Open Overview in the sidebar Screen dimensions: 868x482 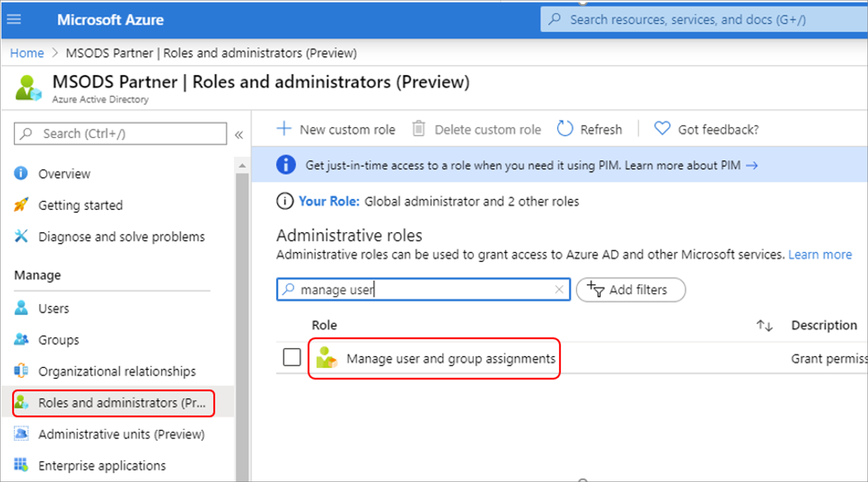pyautogui.click(x=64, y=174)
